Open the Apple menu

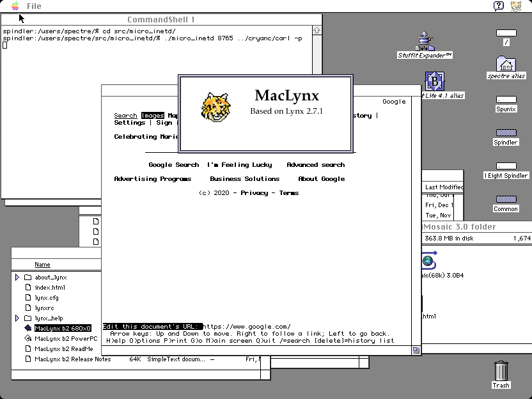click(x=15, y=6)
